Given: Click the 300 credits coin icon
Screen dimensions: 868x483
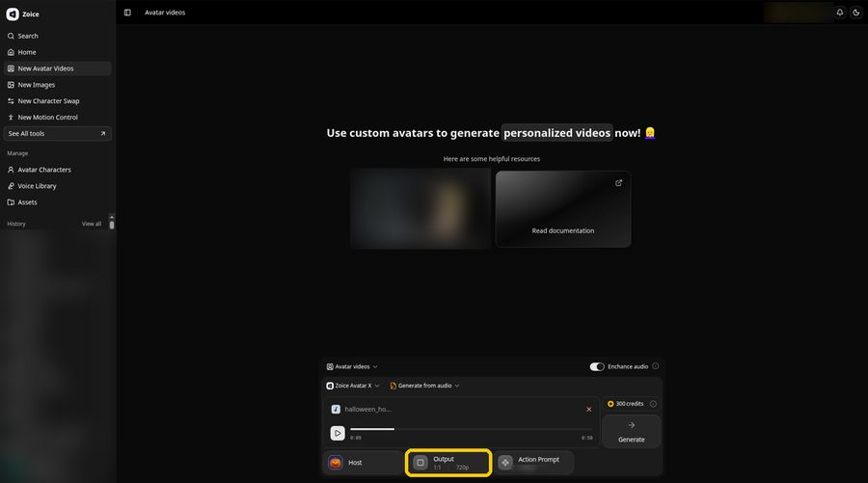Looking at the screenshot, I should pos(610,404).
